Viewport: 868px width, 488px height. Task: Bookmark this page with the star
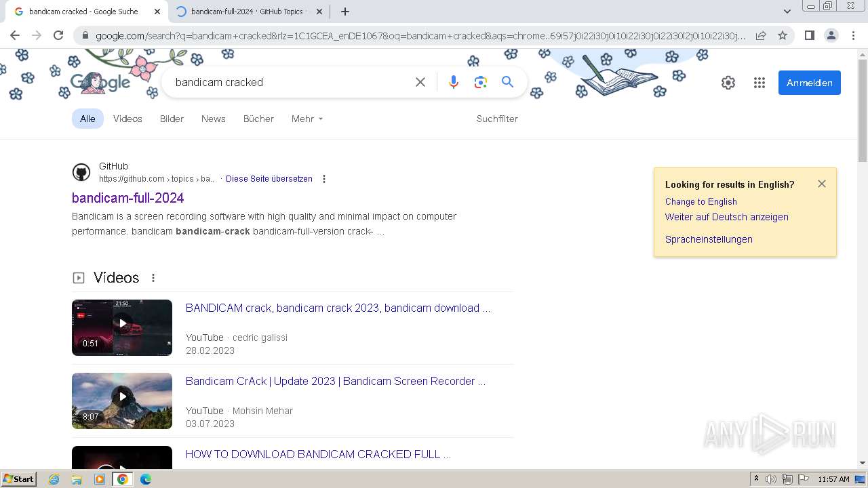[783, 35]
